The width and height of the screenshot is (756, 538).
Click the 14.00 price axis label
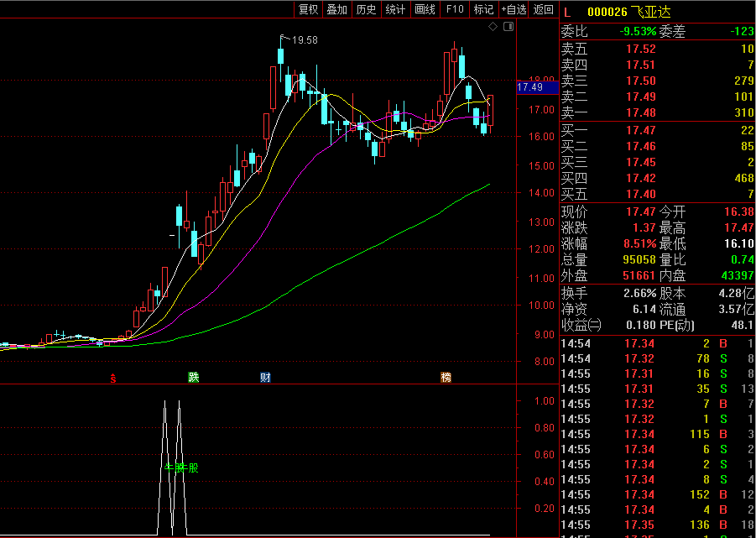541,193
